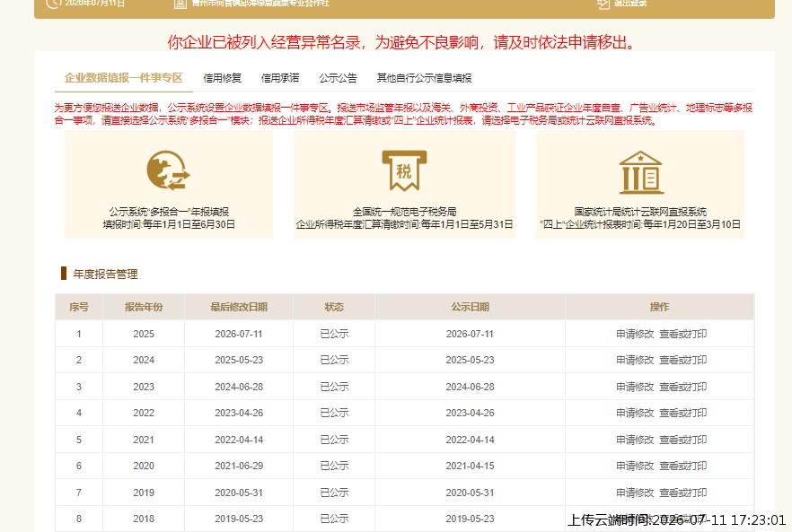Click the 状态 column header
The height and width of the screenshot is (532, 792).
(334, 307)
